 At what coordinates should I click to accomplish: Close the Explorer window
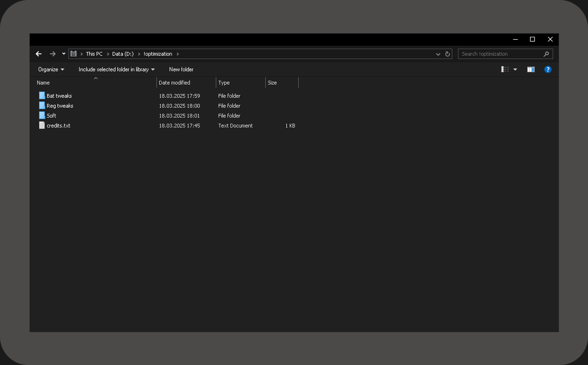(550, 39)
